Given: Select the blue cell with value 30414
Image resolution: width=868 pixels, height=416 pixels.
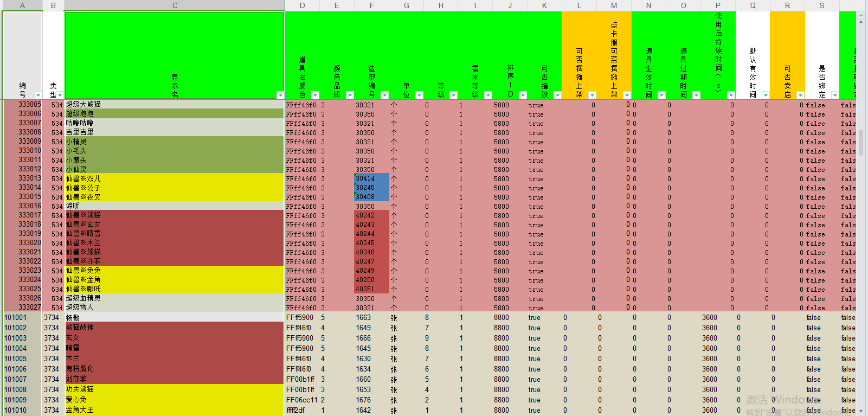Looking at the screenshot, I should coord(371,178).
